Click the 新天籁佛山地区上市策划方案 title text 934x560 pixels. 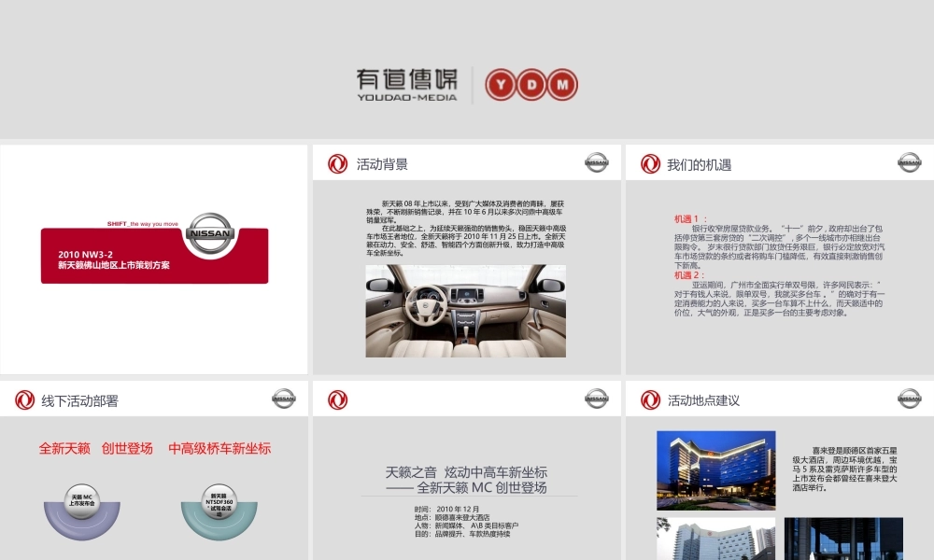[114, 265]
